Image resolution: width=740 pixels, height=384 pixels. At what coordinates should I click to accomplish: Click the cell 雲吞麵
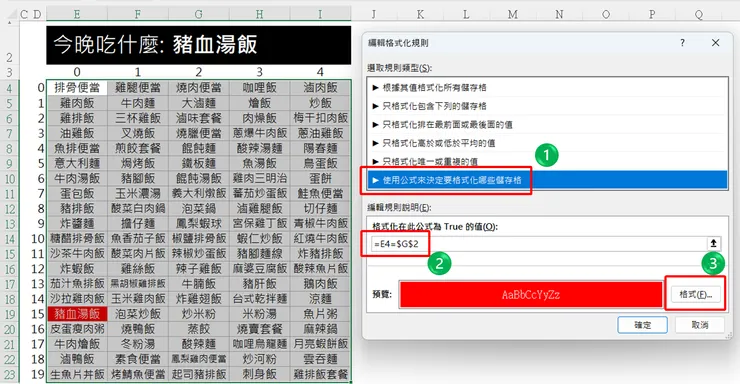(320, 359)
